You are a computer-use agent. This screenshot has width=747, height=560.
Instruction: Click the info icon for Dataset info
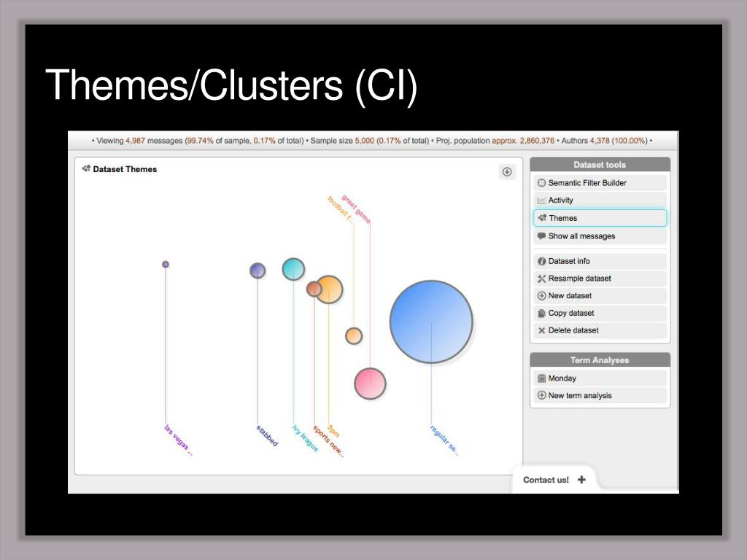click(x=541, y=261)
